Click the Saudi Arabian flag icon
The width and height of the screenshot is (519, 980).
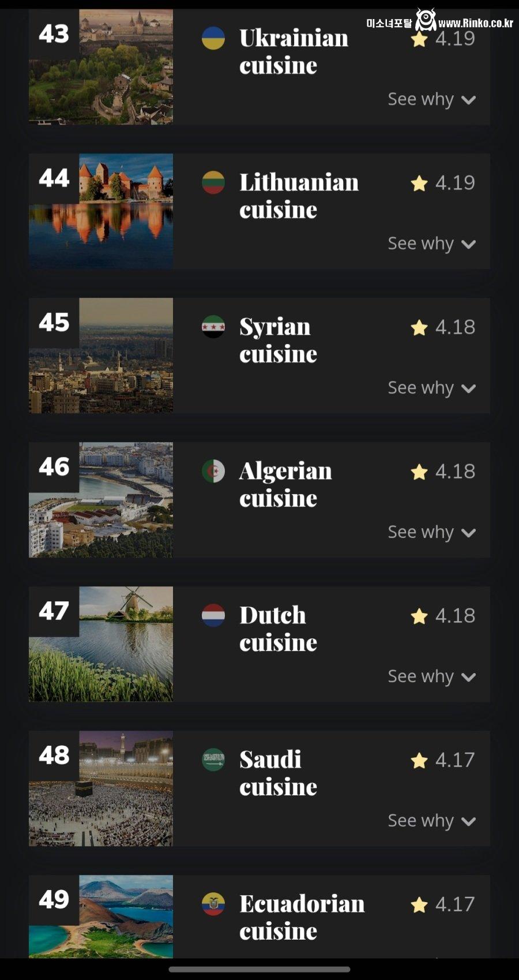pyautogui.click(x=213, y=760)
